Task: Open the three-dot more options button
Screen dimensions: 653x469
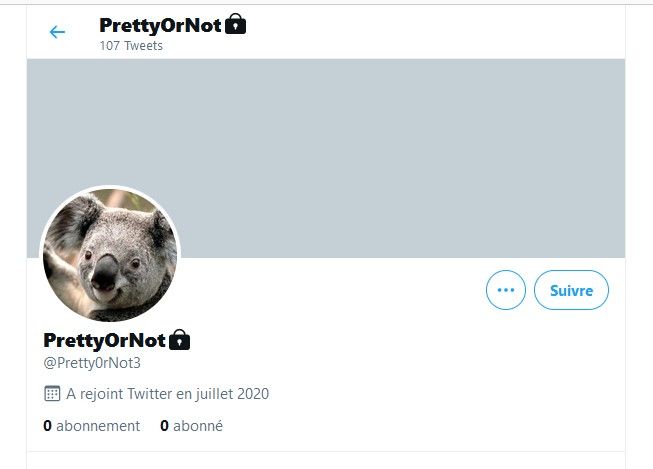Action: (x=505, y=290)
